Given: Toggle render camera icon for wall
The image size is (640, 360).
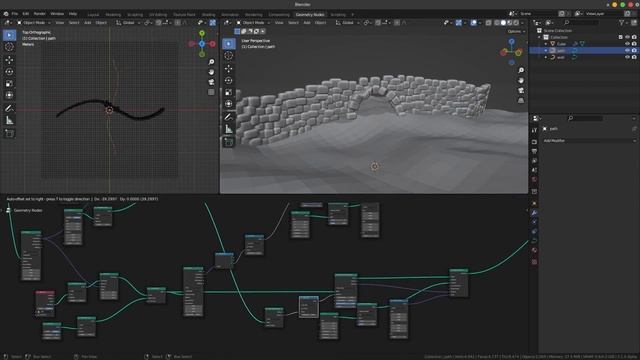Looking at the screenshot, I should [634, 57].
